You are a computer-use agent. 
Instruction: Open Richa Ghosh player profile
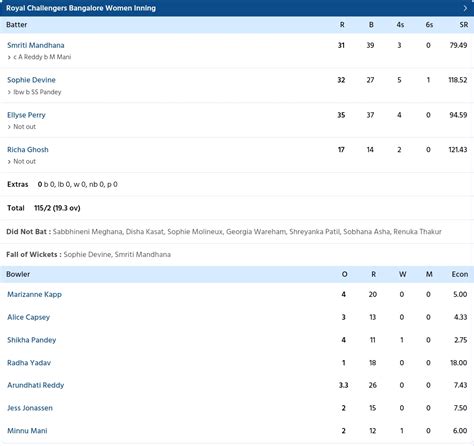coord(28,150)
